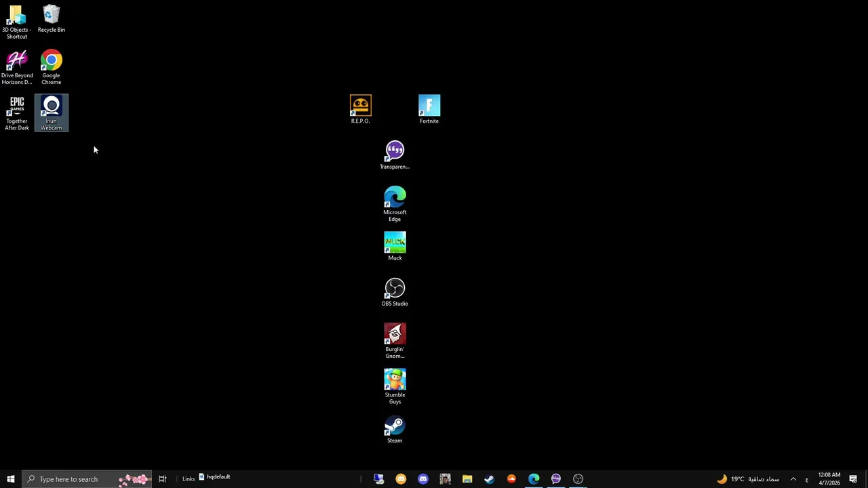The image size is (868, 488).
Task: Select the Burglin' Gnomes desktop icon
Action: (x=395, y=341)
